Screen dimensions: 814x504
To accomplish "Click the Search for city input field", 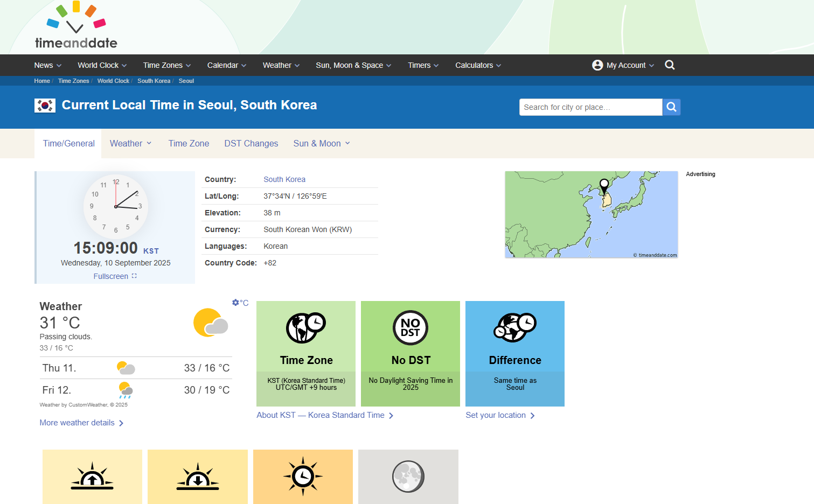I will pyautogui.click(x=590, y=107).
